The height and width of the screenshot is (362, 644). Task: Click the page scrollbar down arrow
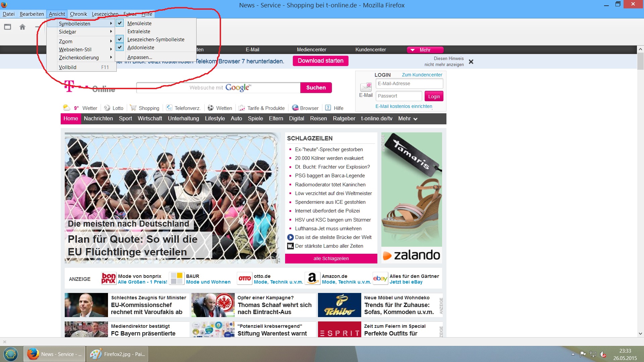pos(640,334)
